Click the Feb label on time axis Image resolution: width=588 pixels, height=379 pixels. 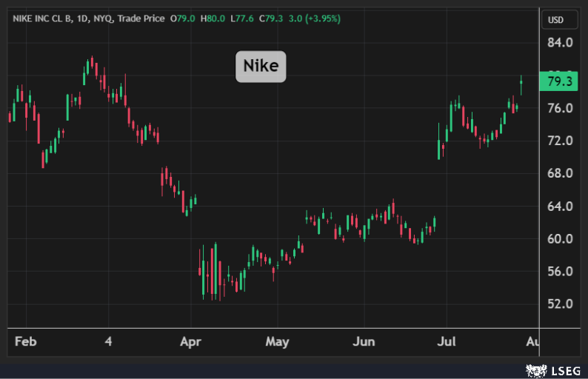pyautogui.click(x=26, y=342)
